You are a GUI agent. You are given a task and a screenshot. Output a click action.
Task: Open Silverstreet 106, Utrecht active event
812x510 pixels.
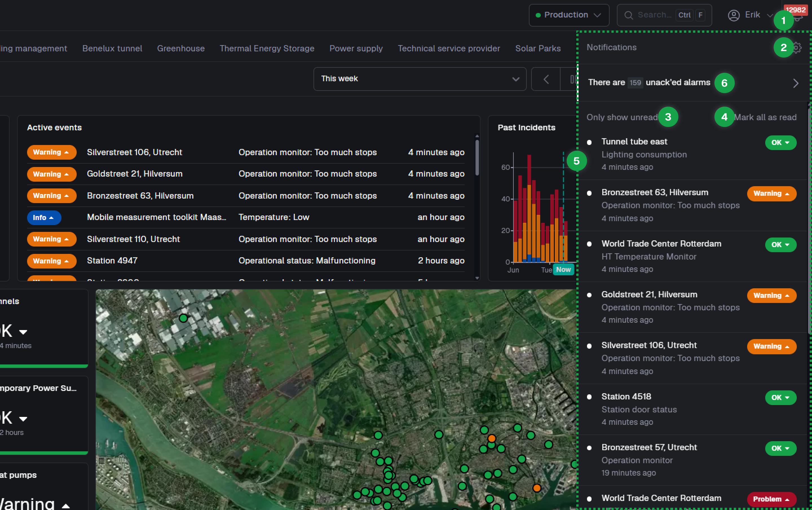(x=246, y=152)
